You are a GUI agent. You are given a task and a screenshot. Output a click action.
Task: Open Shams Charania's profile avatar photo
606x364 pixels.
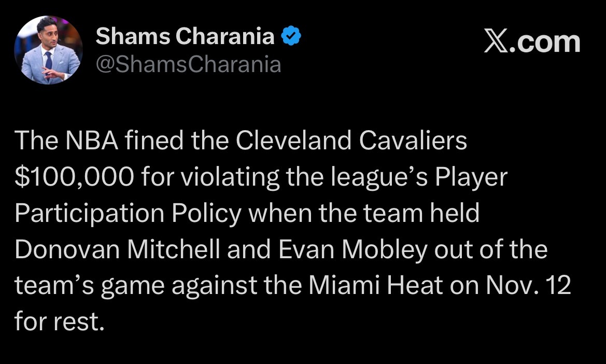[48, 50]
